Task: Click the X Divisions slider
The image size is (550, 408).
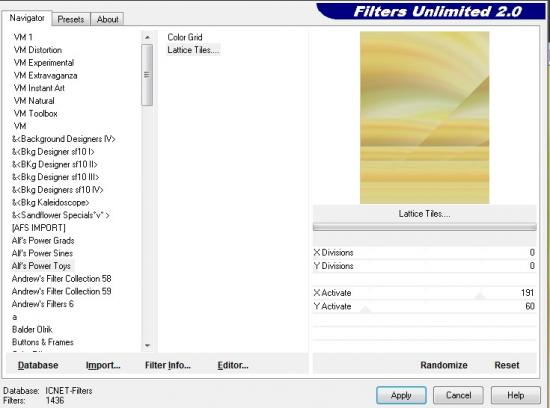Action: coord(424,253)
